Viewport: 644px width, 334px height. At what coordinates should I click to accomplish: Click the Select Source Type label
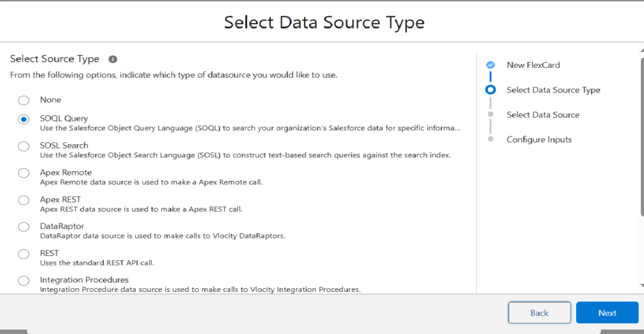pos(55,59)
